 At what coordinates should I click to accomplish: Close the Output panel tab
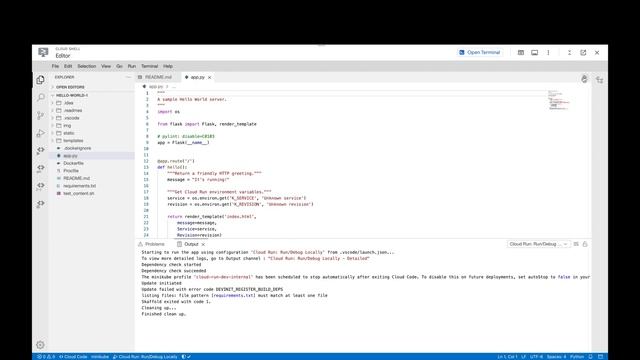[x=203, y=244]
